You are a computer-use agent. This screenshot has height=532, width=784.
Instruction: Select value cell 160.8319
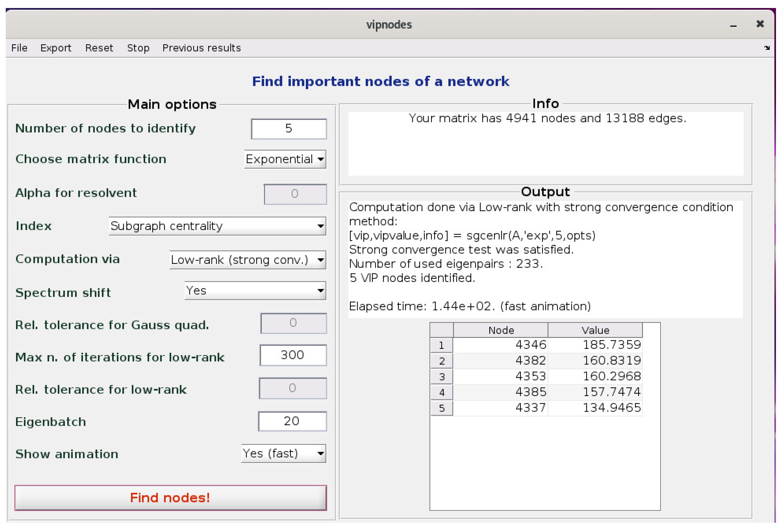(595, 361)
